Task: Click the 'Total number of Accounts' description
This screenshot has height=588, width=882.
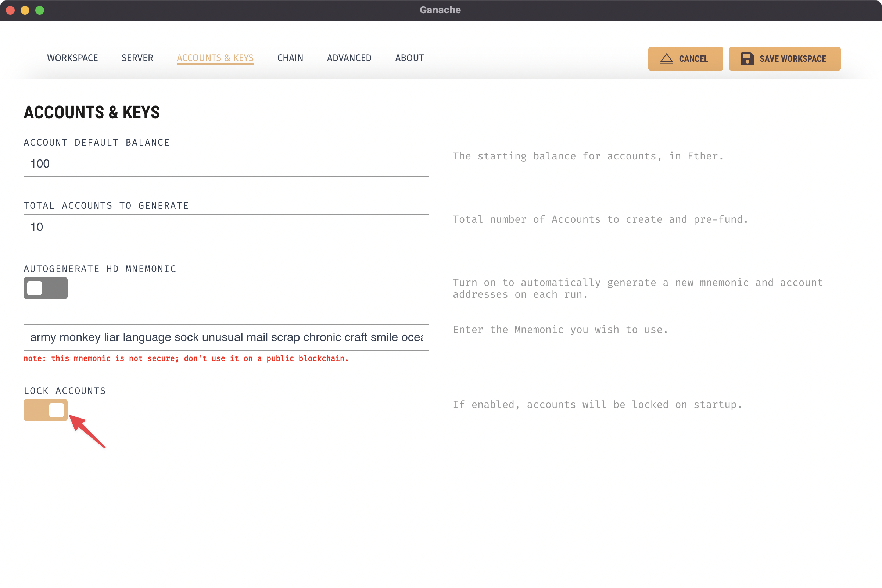Action: tap(600, 220)
